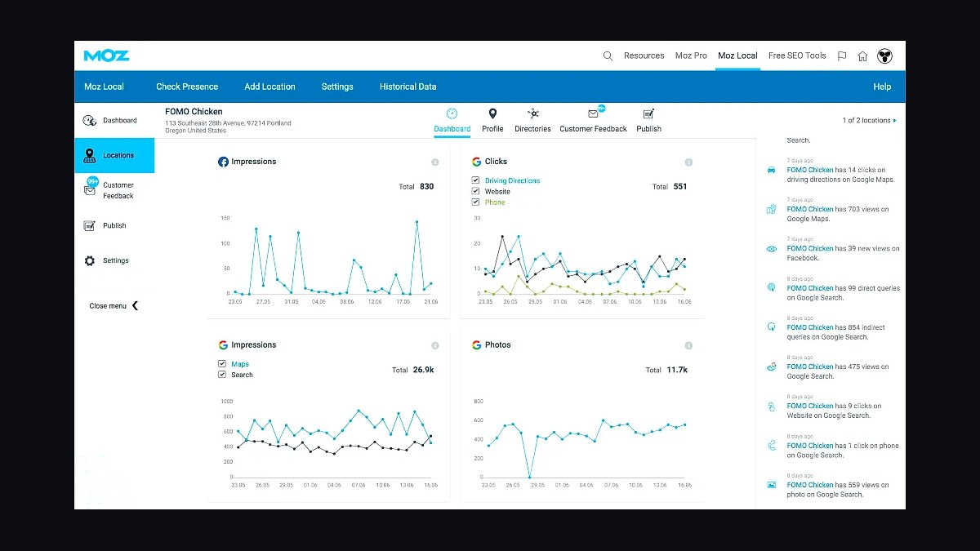This screenshot has width=980, height=551.
Task: Click the Google Impressions total 26.9k
Action: (424, 370)
